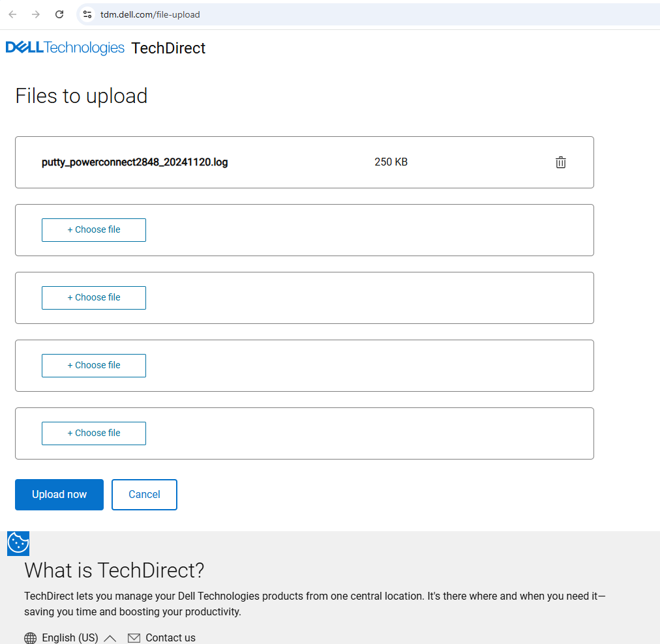660x644 pixels.
Task: Click the file name putty_powerconnect2848_20241120.log
Action: coord(135,162)
